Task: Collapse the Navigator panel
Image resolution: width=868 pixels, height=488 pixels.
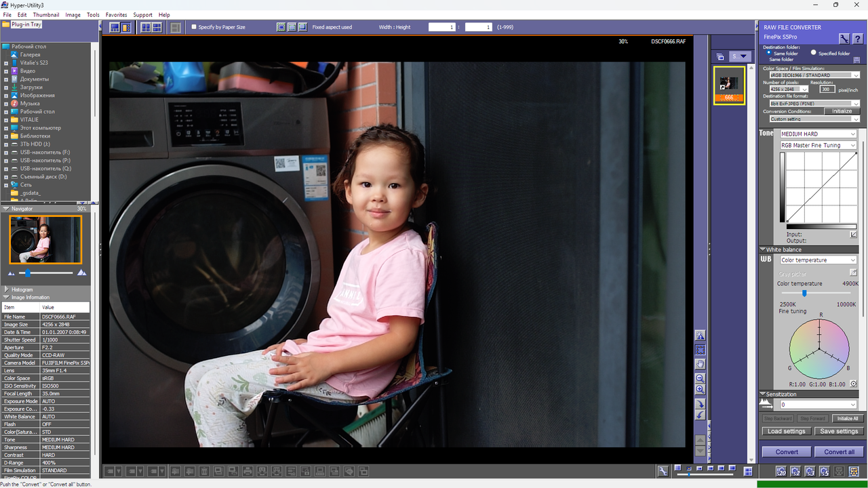Action: [6, 209]
